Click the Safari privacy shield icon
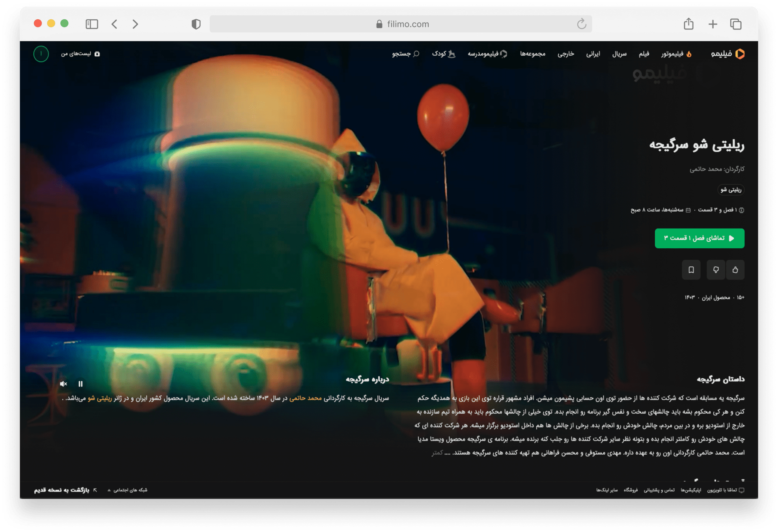Image resolution: width=778 pixels, height=532 pixels. click(x=196, y=24)
